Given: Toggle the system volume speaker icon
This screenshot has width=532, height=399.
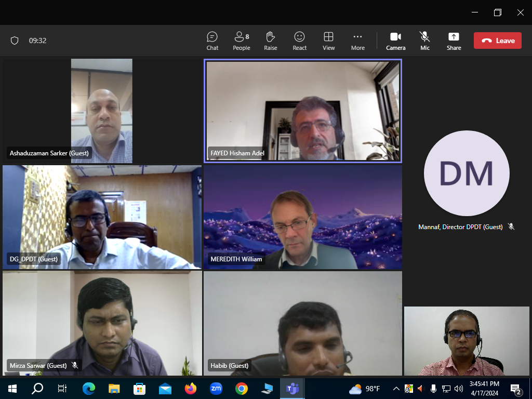Looking at the screenshot, I should pos(458,388).
